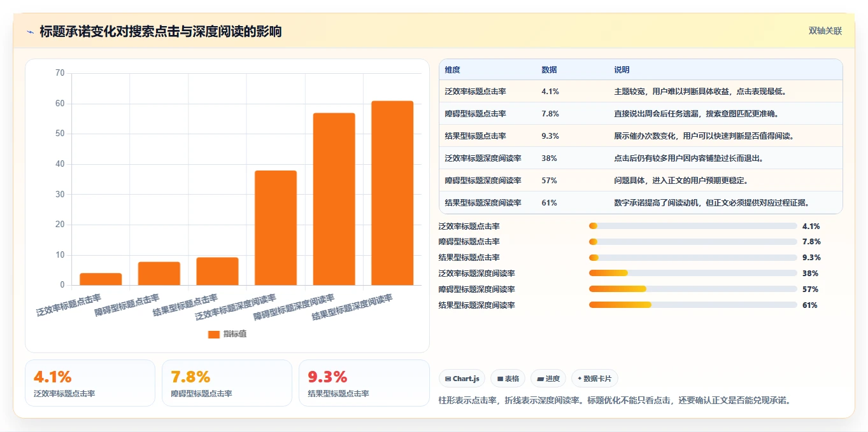The image size is (868, 432).
Task: Click table cell 结果型标题深度阅读率
Action: [x=483, y=203]
